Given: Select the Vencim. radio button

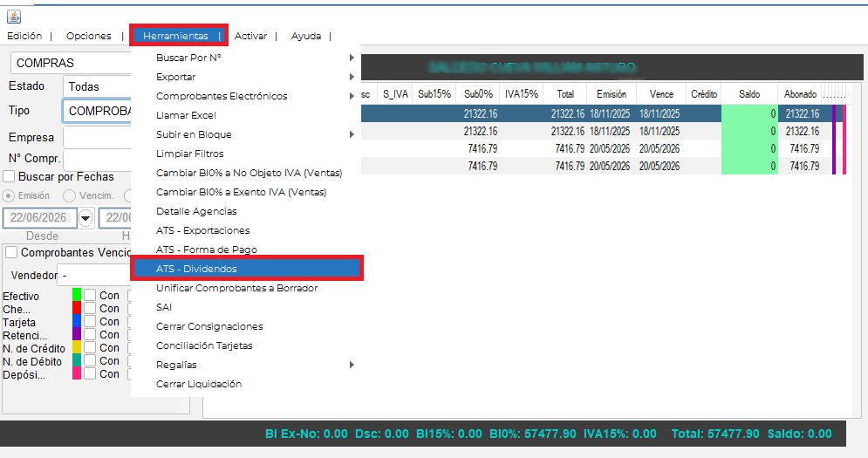Looking at the screenshot, I should 69,196.
